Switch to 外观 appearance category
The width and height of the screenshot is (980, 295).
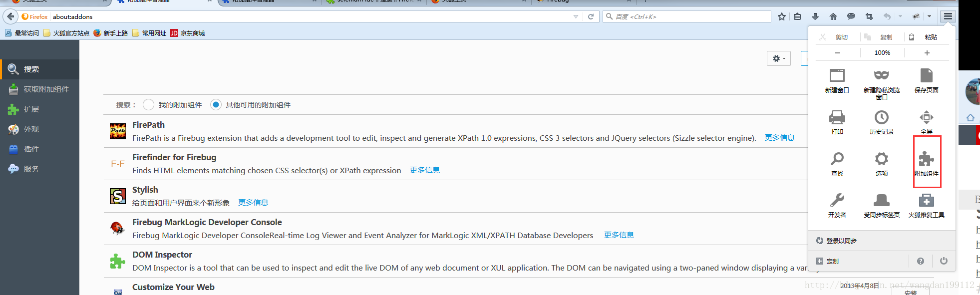40,129
